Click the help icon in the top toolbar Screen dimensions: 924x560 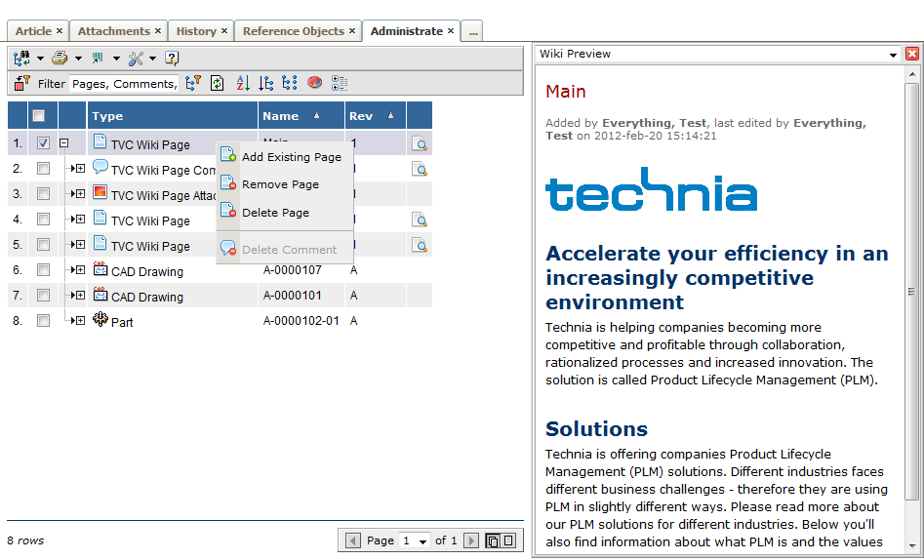coord(172,59)
